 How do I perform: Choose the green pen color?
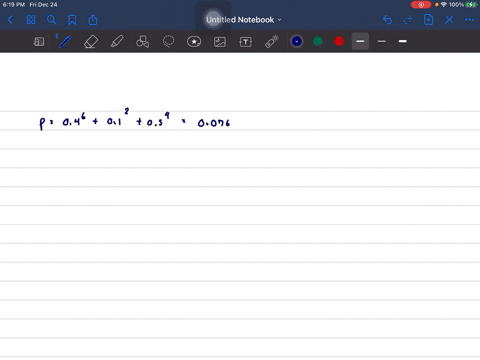(x=318, y=41)
